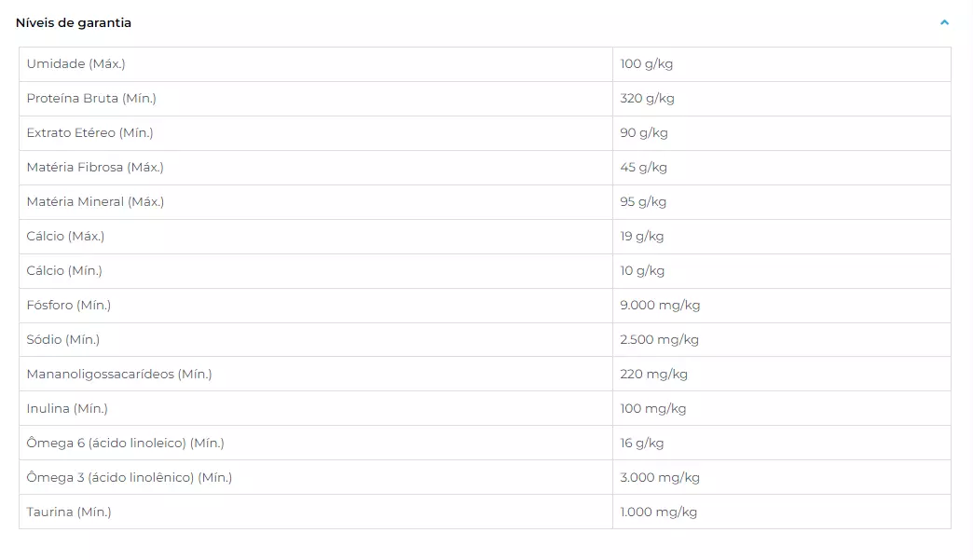Collapse the Níveis de garantia chevron icon
This screenshot has height=560, width=973.
coord(944,22)
